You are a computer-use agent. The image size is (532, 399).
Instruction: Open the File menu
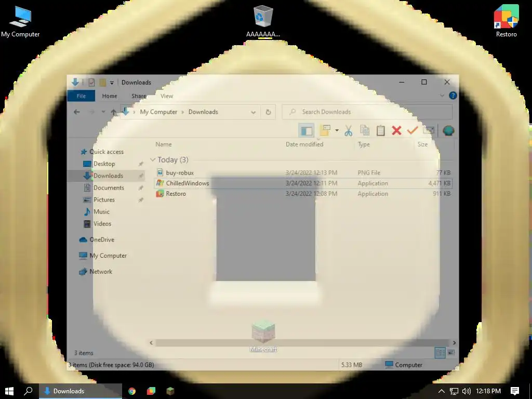[x=81, y=96]
